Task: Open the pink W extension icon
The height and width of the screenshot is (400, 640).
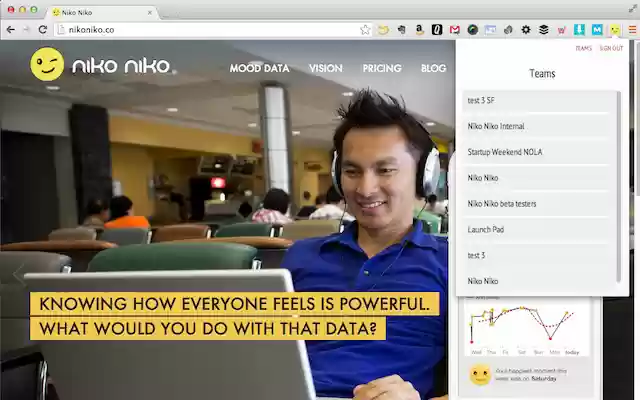Action: click(562, 30)
